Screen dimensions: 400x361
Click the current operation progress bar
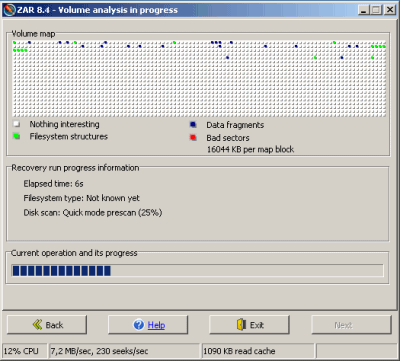197,271
